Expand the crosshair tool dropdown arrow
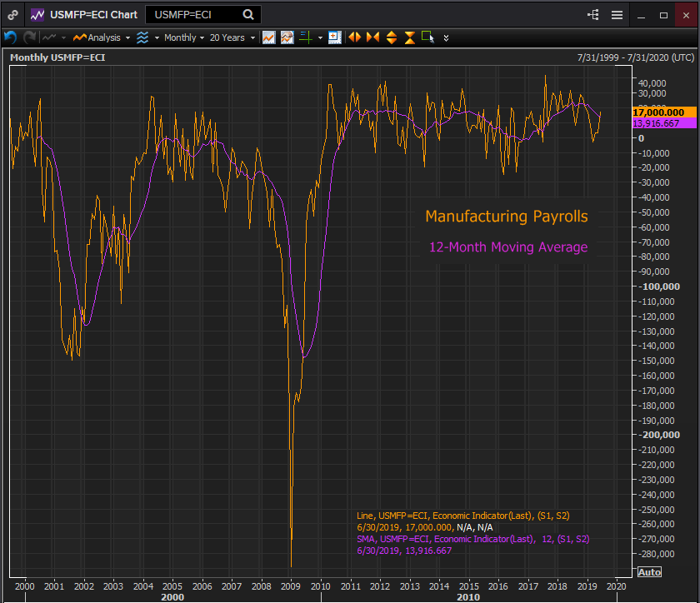Image resolution: width=700 pixels, height=603 pixels. pos(320,38)
